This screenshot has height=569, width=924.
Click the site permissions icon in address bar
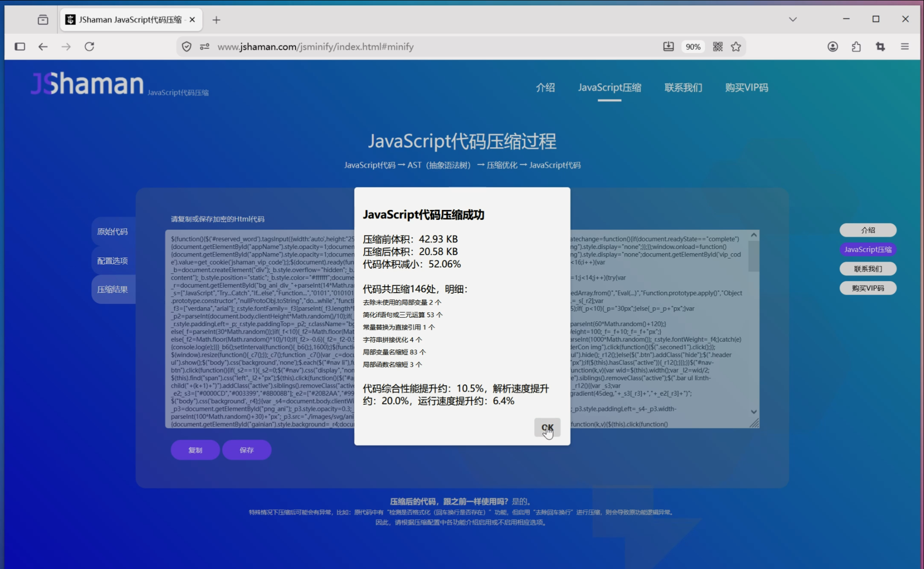click(205, 47)
